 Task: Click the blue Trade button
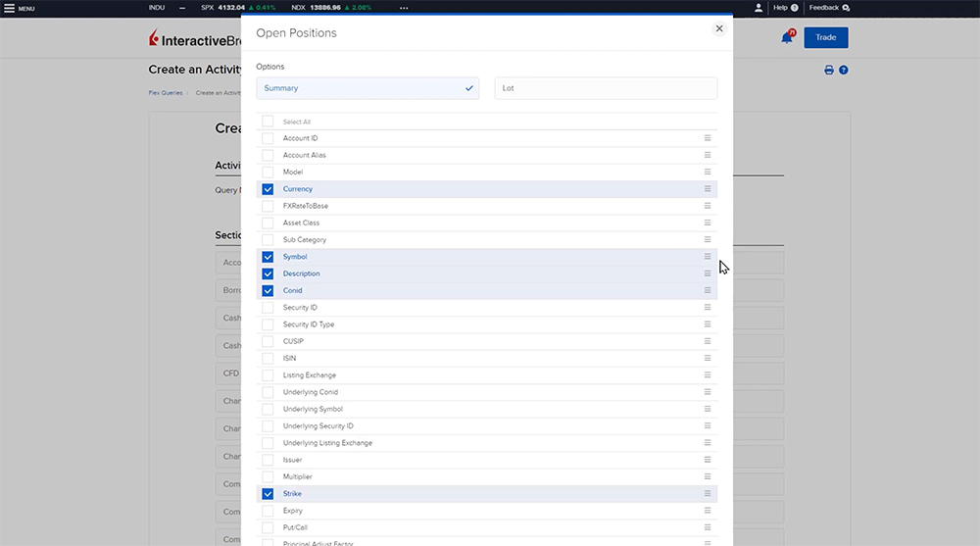point(825,37)
